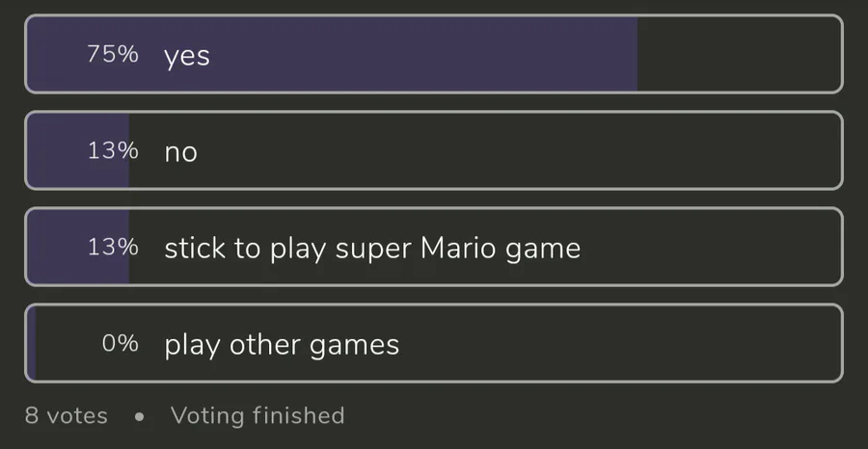The height and width of the screenshot is (449, 868).
Task: Select the "play other games" option text
Action: (282, 345)
